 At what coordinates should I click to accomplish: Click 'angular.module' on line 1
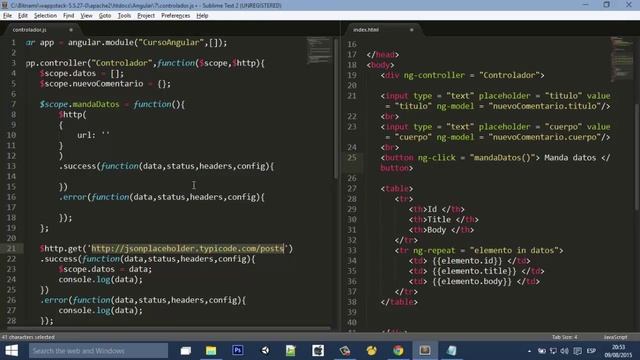[x=101, y=42]
